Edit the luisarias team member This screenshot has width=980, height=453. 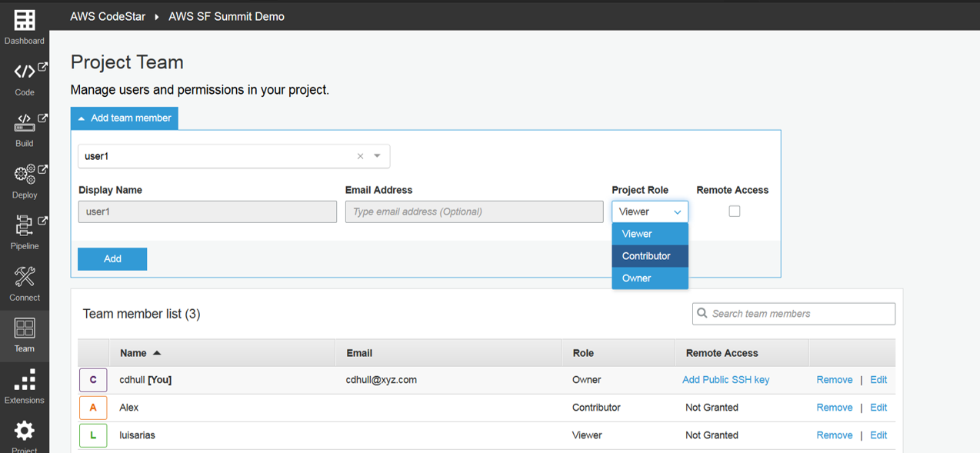(x=878, y=435)
